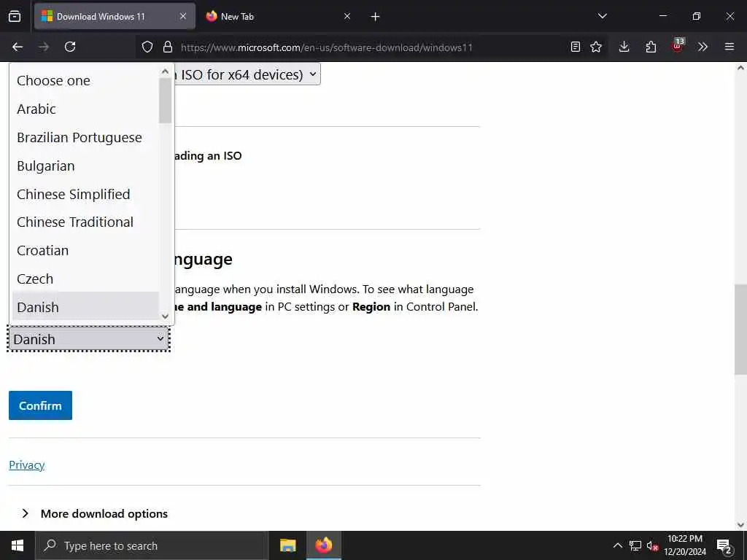Open File Explorer from the taskbar
The width and height of the screenshot is (747, 560).
point(287,545)
